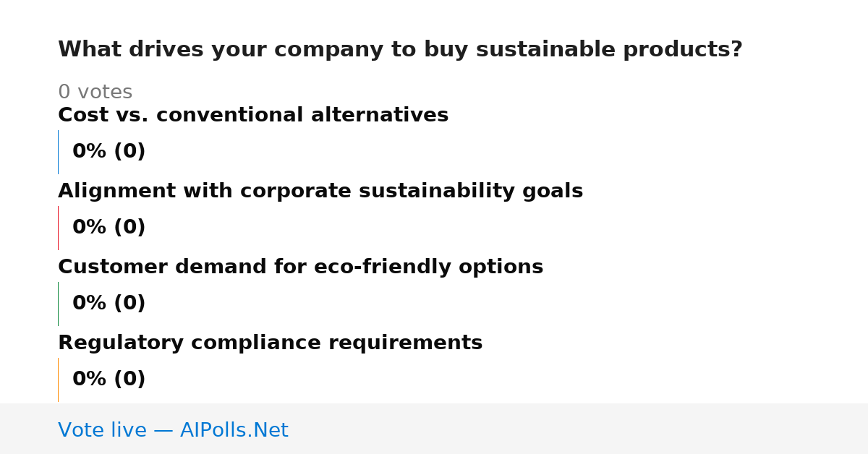Click the green result bar for Customer demand
The width and height of the screenshot is (868, 454).
(x=58, y=304)
